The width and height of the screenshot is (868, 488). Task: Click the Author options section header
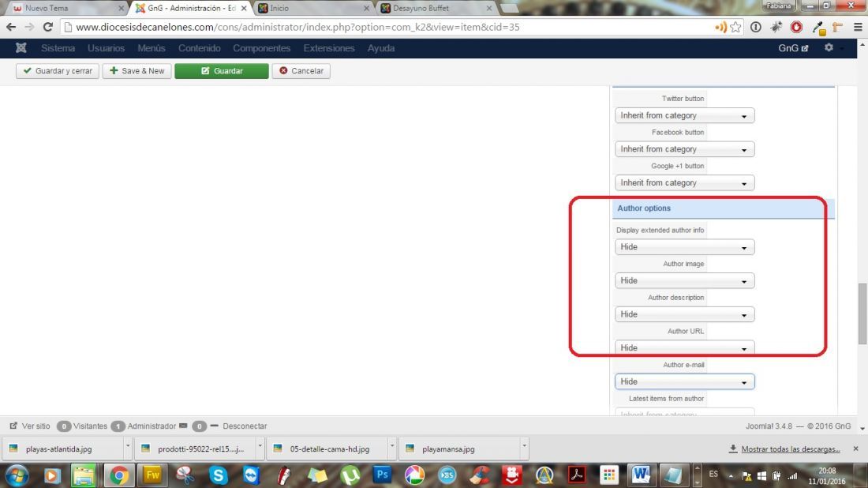pyautogui.click(x=723, y=208)
